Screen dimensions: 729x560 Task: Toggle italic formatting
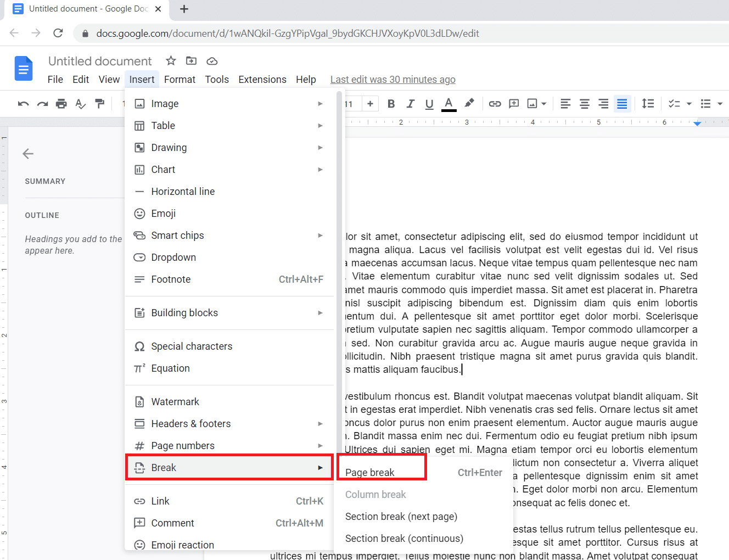(410, 104)
